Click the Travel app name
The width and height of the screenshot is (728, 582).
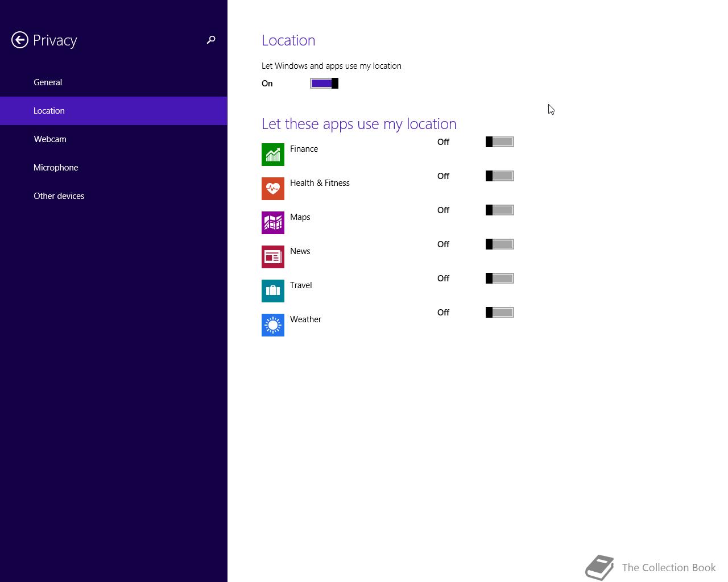pos(301,285)
